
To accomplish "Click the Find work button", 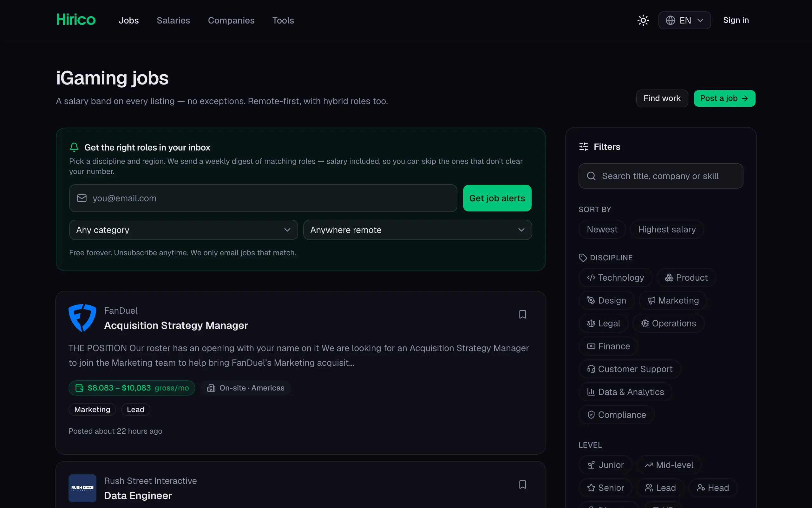I will click(x=662, y=98).
